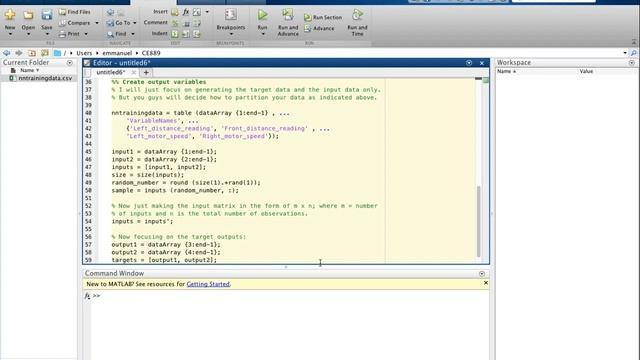The width and height of the screenshot is (640, 360).
Task: Decrease indent icon
Action: (x=197, y=34)
